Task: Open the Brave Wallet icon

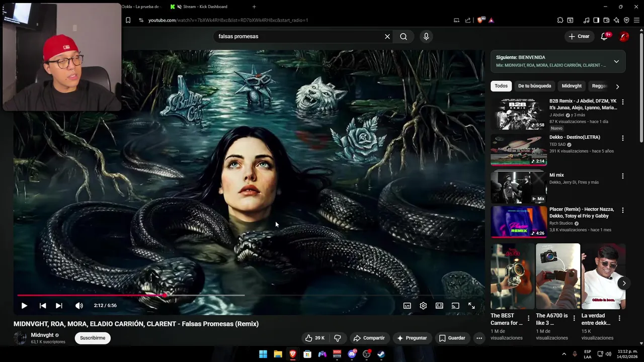Action: [x=606, y=20]
